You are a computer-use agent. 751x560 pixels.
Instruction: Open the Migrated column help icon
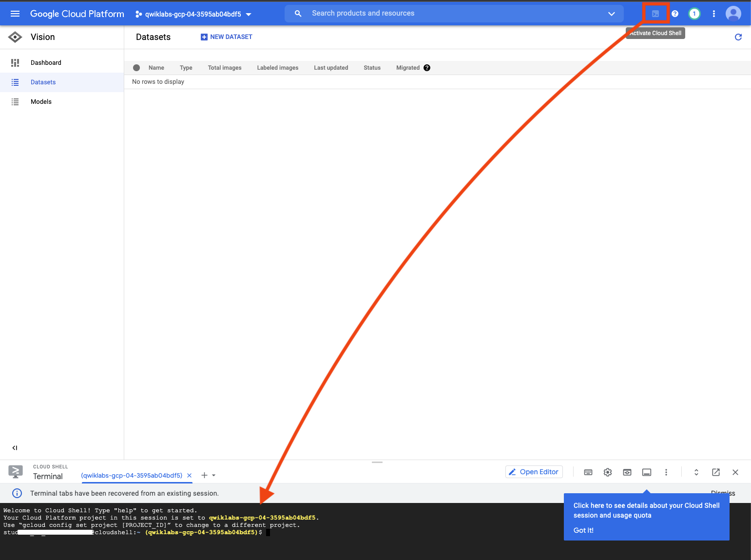tap(427, 68)
